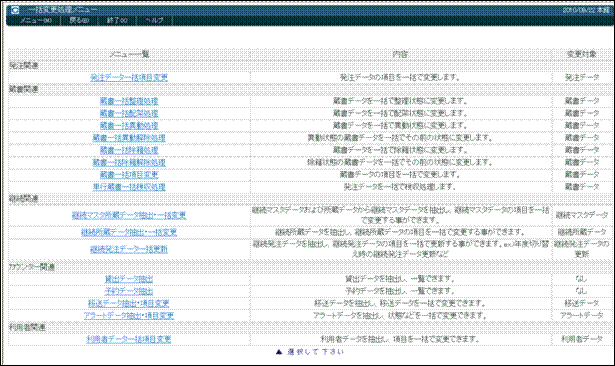Click the application logo icon in title bar

click(15, 10)
